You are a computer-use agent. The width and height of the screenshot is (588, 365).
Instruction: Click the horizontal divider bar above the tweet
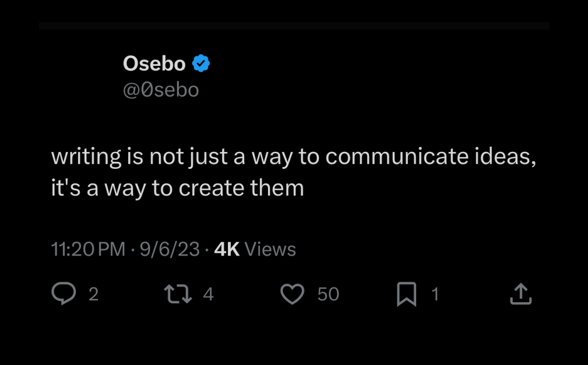(x=294, y=26)
